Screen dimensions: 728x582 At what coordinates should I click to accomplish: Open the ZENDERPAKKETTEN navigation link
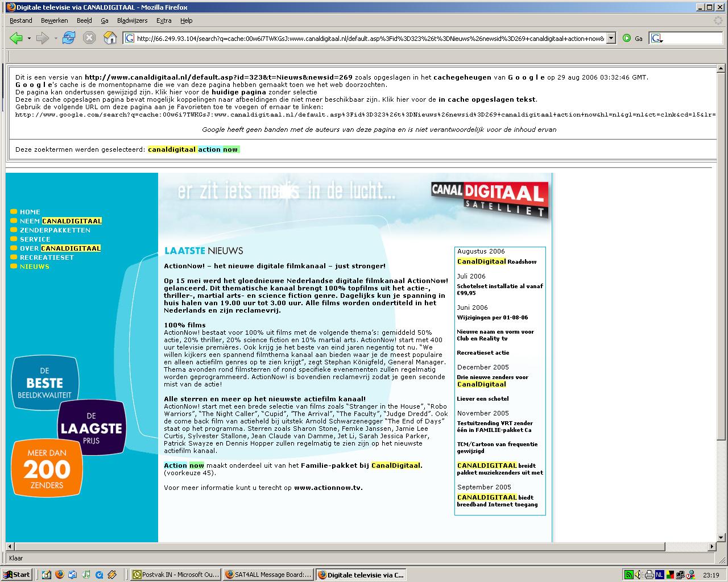pyautogui.click(x=55, y=230)
